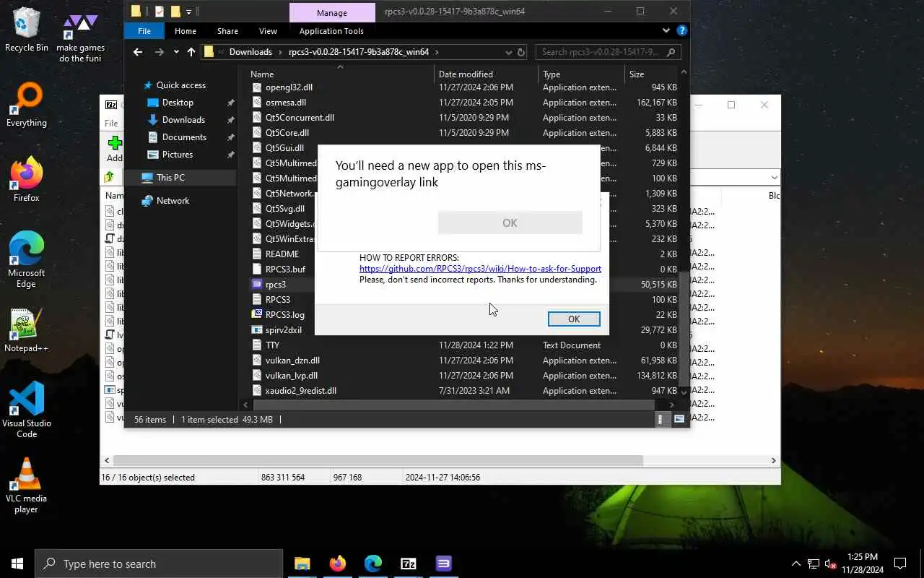Open Recycle Bin desktop icon
Image resolution: width=924 pixels, height=578 pixels.
(27, 30)
